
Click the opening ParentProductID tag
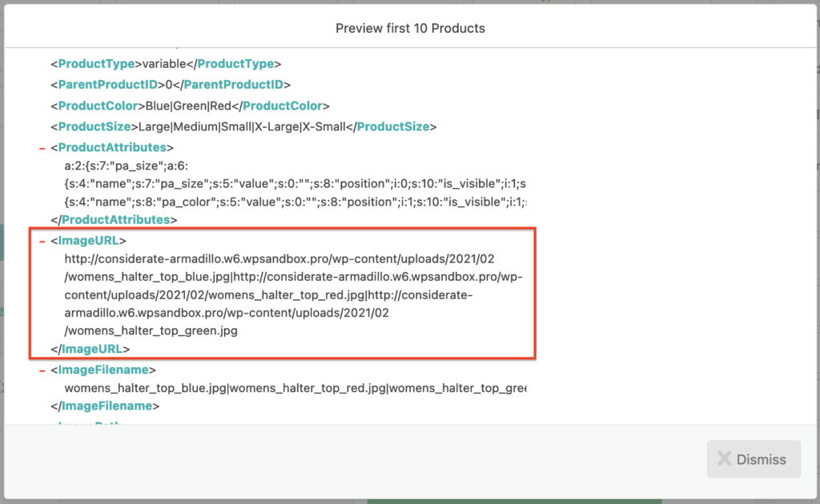107,85
